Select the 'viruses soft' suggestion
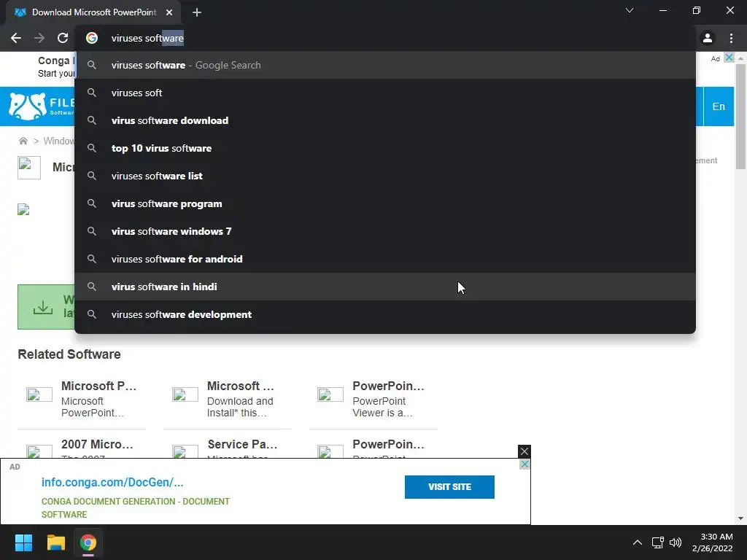The width and height of the screenshot is (747, 560). (385, 93)
